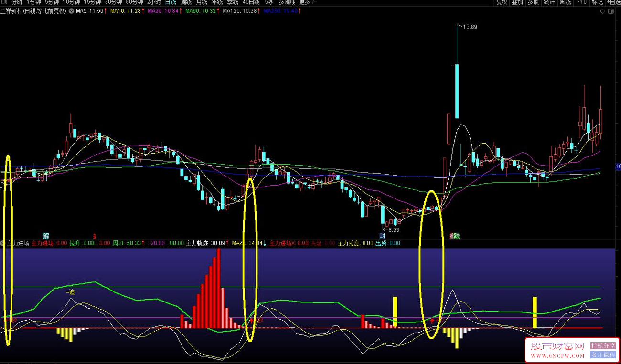Expand the 更多 more periods menu

(307, 2)
